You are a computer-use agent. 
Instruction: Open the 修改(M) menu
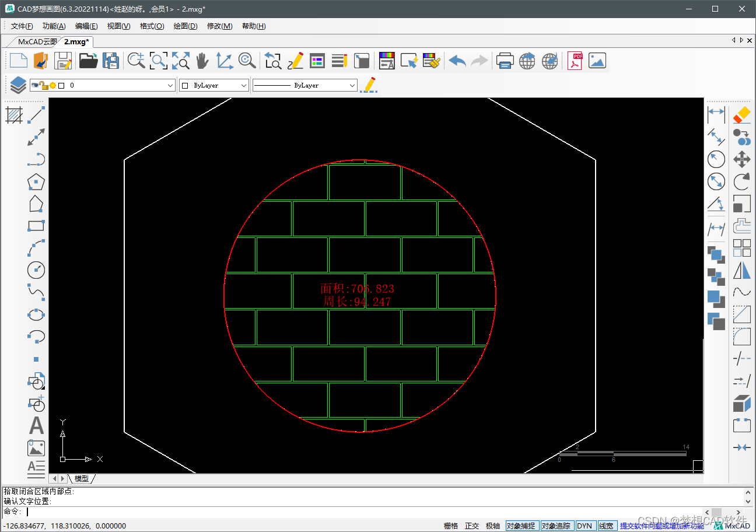click(219, 26)
